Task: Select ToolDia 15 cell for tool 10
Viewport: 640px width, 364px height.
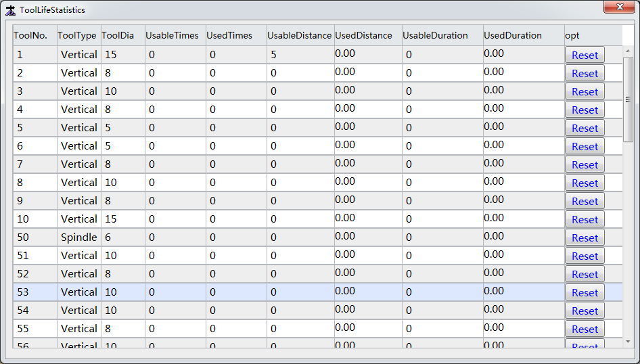Action: 123,219
